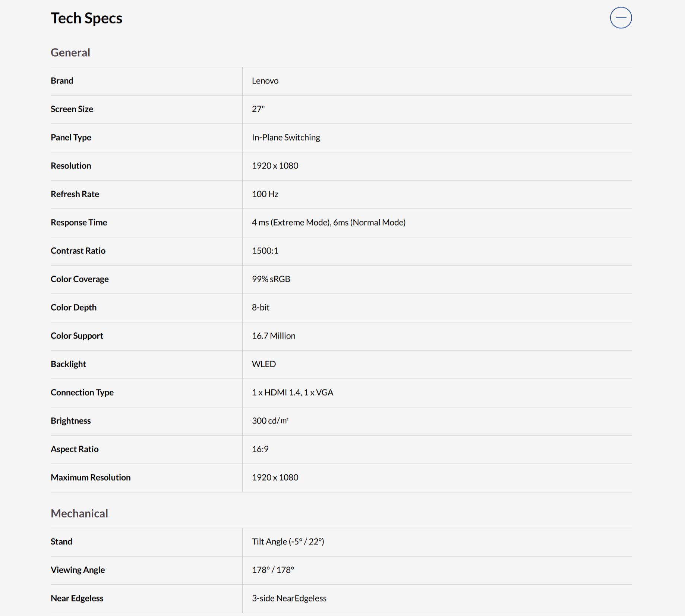Click the Resolution row label
This screenshot has height=616, width=685.
coord(71,166)
